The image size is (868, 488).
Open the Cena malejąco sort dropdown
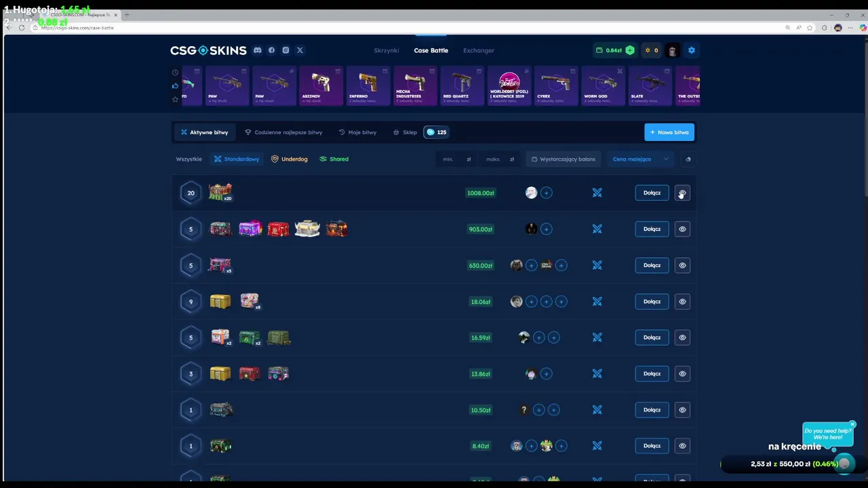click(640, 159)
